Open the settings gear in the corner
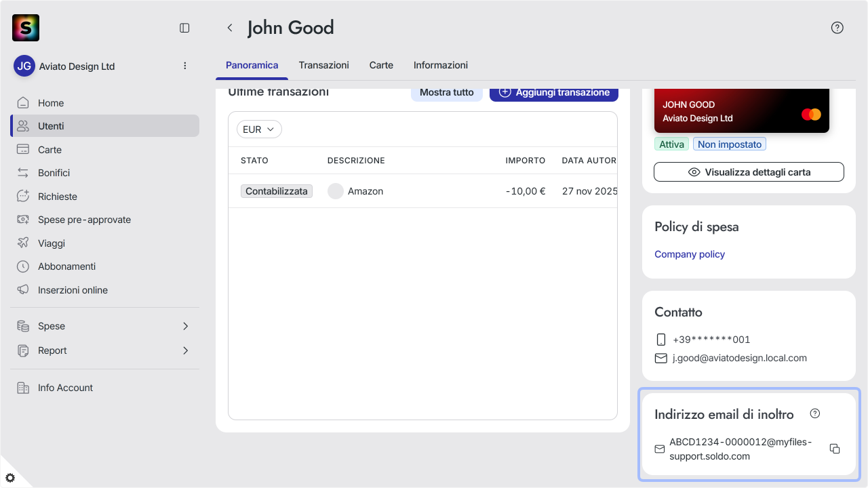868x488 pixels. (x=10, y=477)
